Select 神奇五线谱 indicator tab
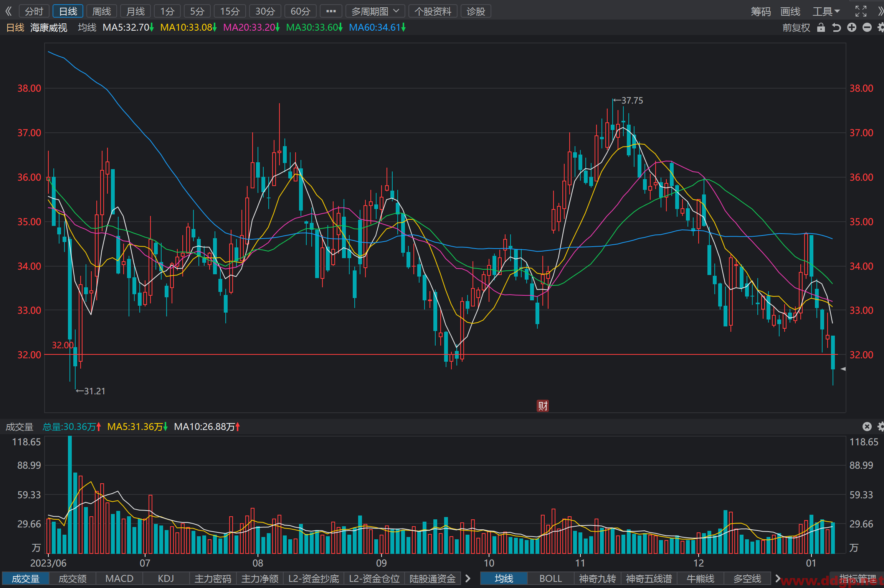884x588 pixels. pyautogui.click(x=649, y=578)
